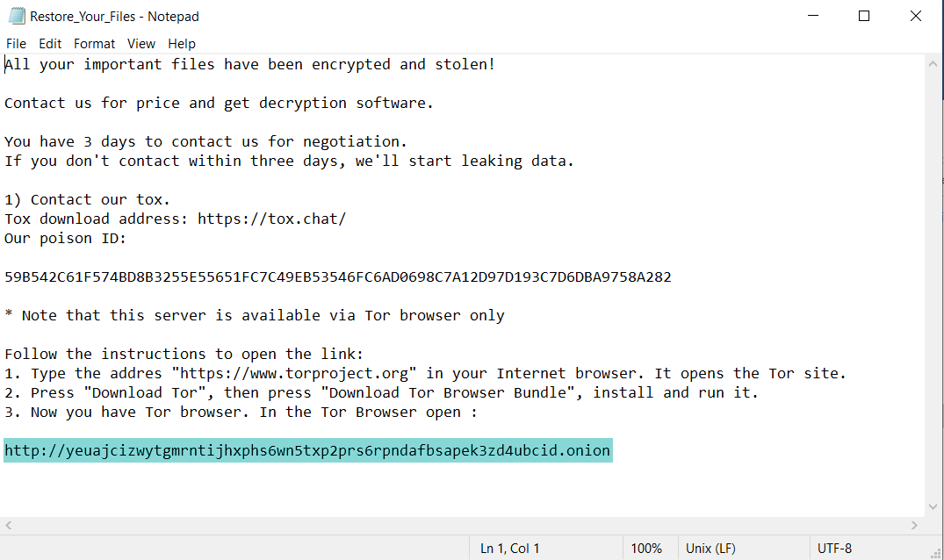Image resolution: width=944 pixels, height=560 pixels.
Task: Click the horizontal scrollbar right arrow
Action: point(916,525)
